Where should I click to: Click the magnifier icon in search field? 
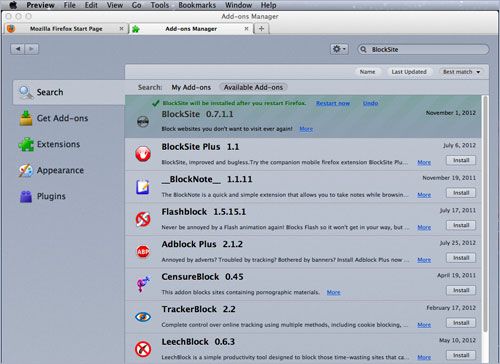364,49
